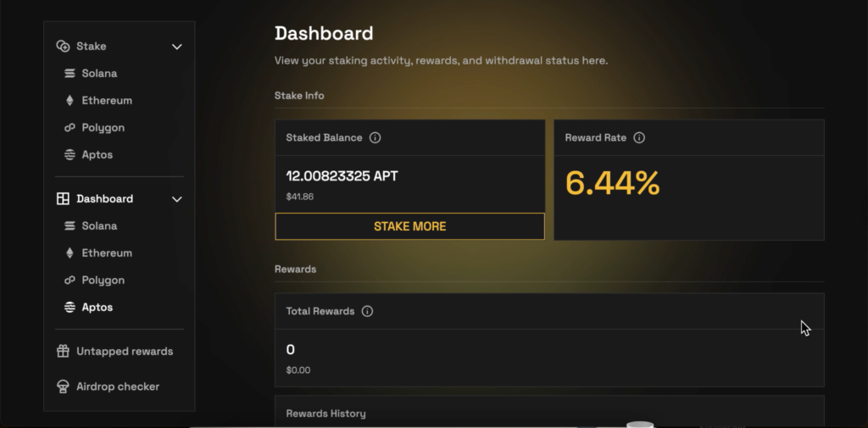Select Solana under Dashboard section
The image size is (868, 428).
[99, 225]
